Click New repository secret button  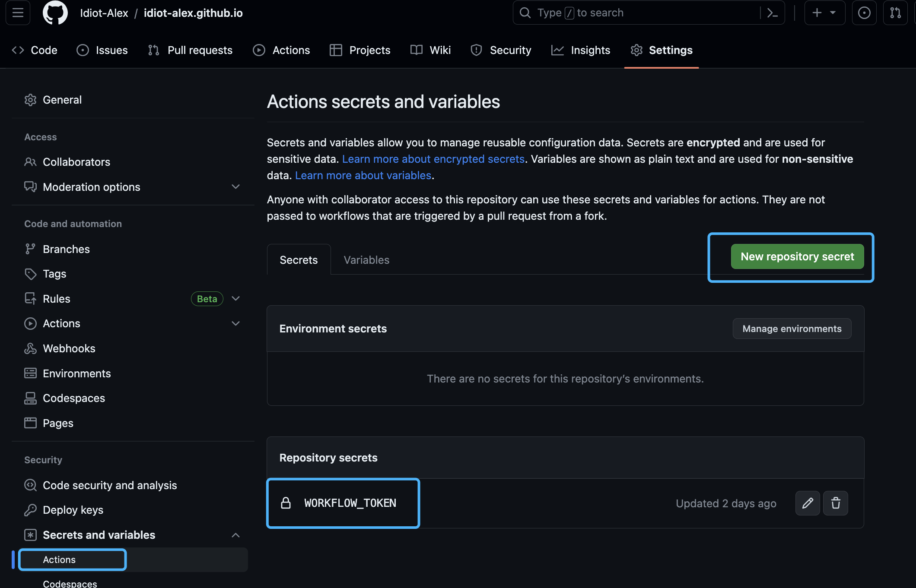(797, 256)
